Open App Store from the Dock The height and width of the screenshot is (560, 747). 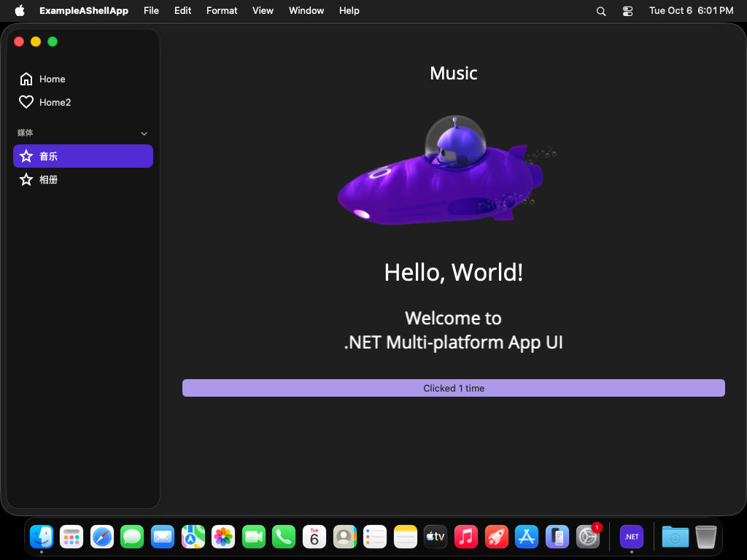(x=527, y=537)
